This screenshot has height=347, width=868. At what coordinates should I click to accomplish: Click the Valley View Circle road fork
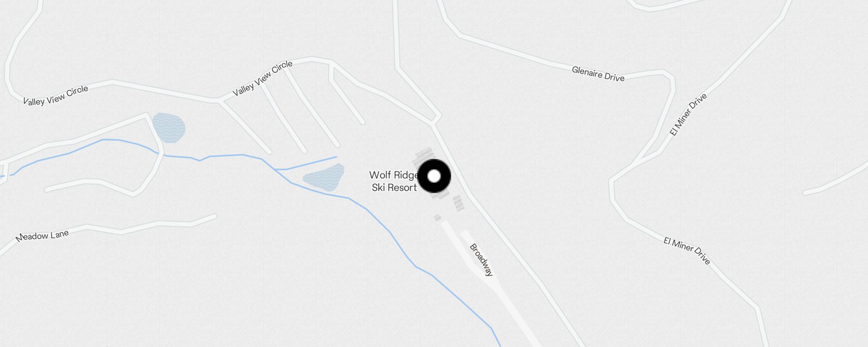(219, 101)
